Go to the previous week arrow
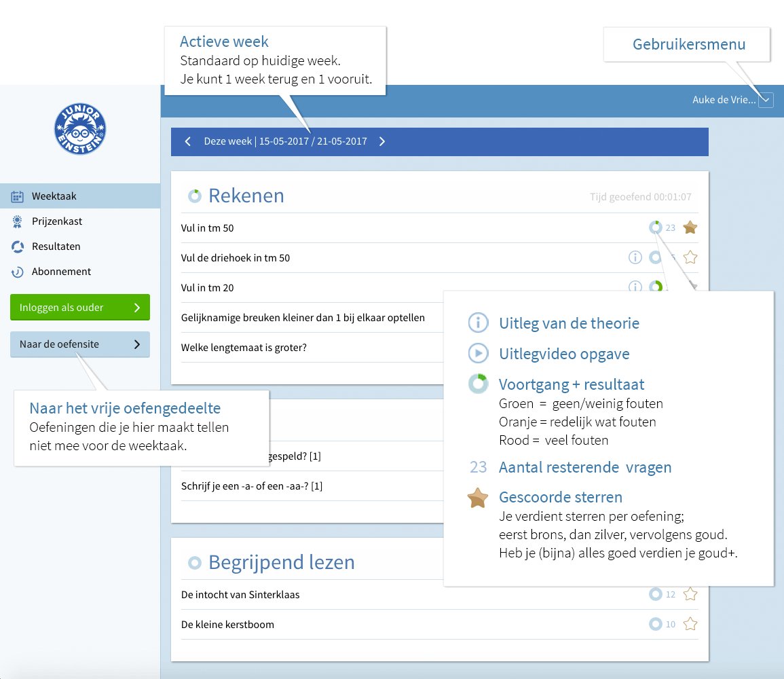The height and width of the screenshot is (679, 784). click(188, 142)
